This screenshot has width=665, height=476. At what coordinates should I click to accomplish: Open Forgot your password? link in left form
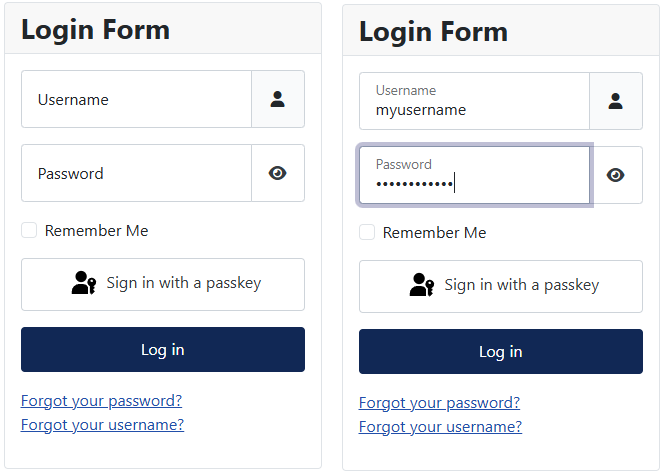coord(101,400)
